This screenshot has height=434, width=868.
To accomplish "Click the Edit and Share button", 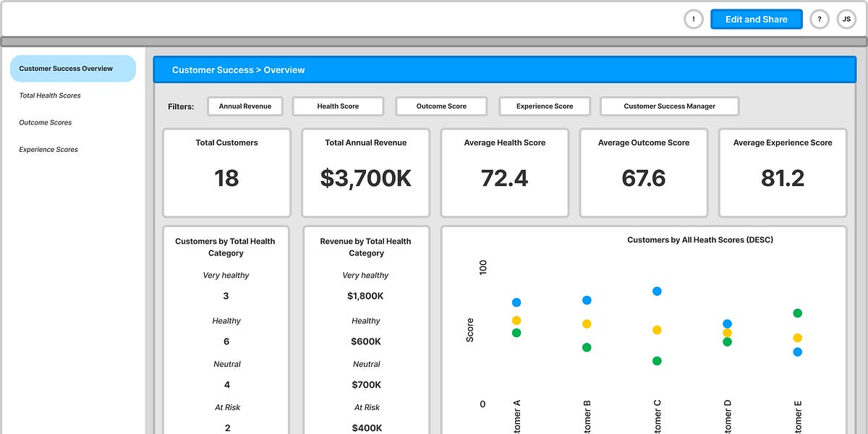I will pos(756,19).
